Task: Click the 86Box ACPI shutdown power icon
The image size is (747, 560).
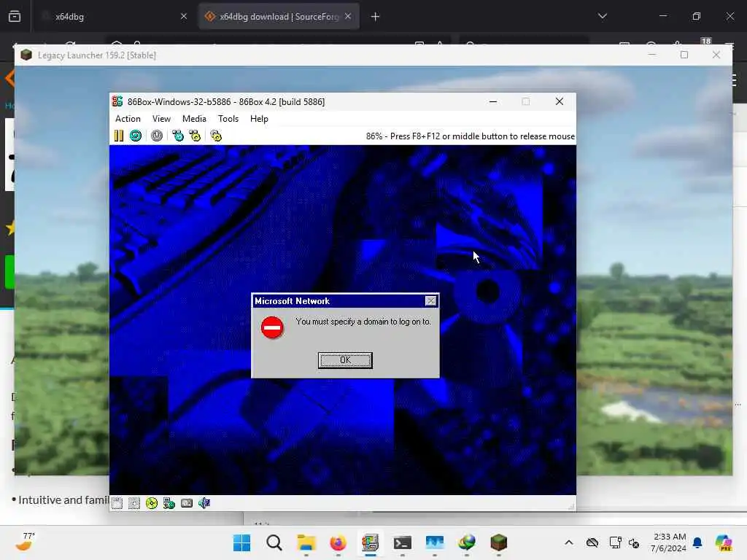Action: pos(157,136)
